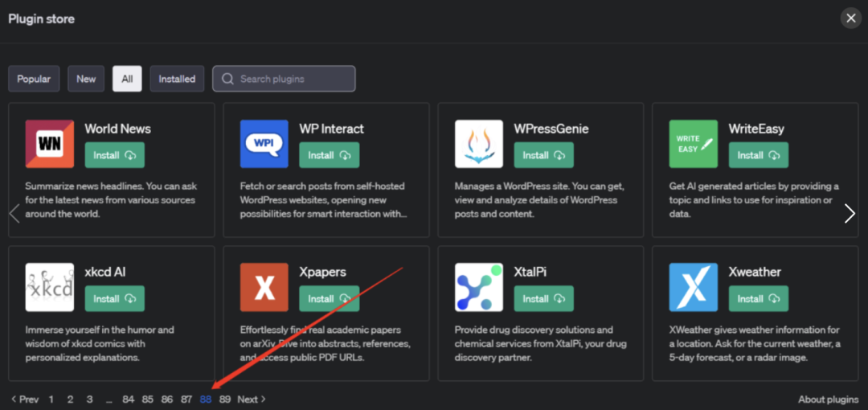Click the WPressGenie plugin logo
The height and width of the screenshot is (410, 868).
pyautogui.click(x=479, y=143)
